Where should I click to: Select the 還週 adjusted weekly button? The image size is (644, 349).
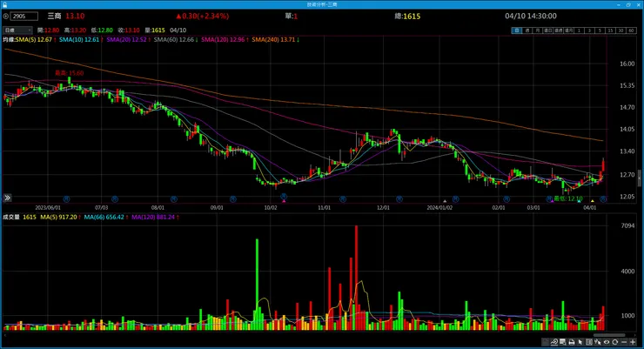(558, 30)
